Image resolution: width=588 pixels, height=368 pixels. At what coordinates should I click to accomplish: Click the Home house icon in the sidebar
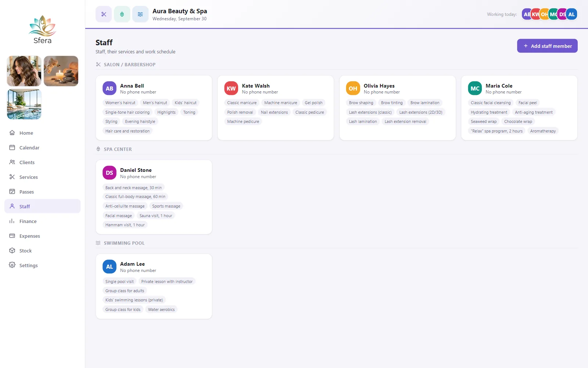pos(12,133)
